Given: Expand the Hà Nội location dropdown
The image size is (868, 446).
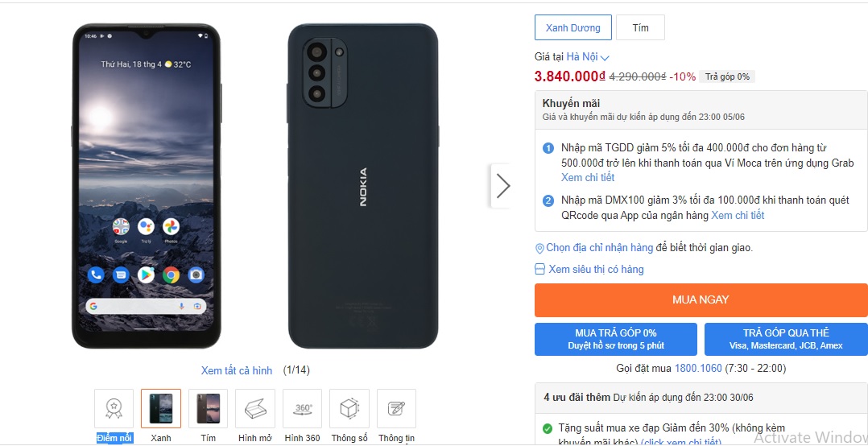Looking at the screenshot, I should 588,56.
